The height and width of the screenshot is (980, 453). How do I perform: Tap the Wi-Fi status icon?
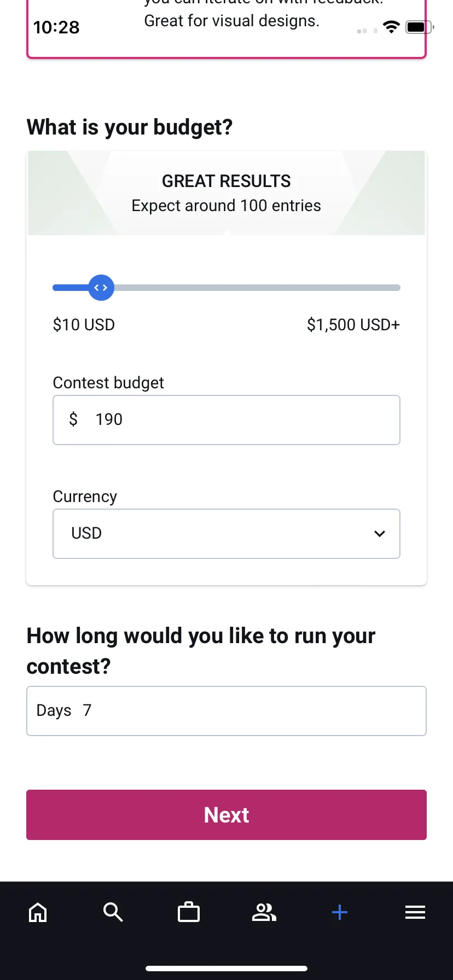(391, 27)
